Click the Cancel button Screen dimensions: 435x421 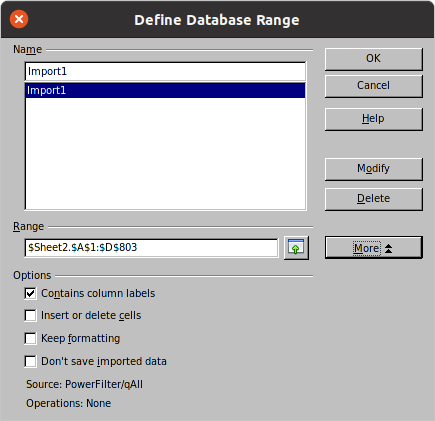tap(374, 86)
